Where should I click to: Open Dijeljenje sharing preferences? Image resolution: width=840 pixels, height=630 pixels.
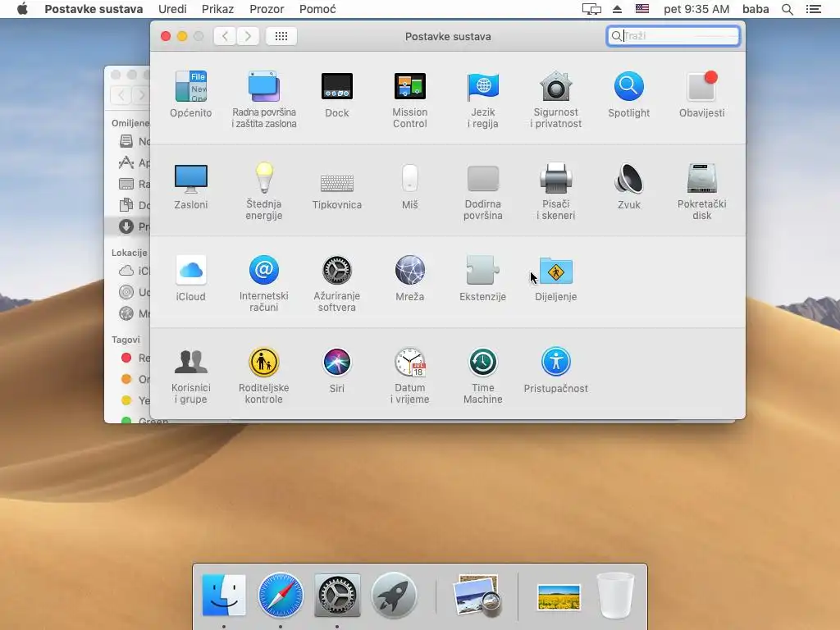(x=555, y=278)
